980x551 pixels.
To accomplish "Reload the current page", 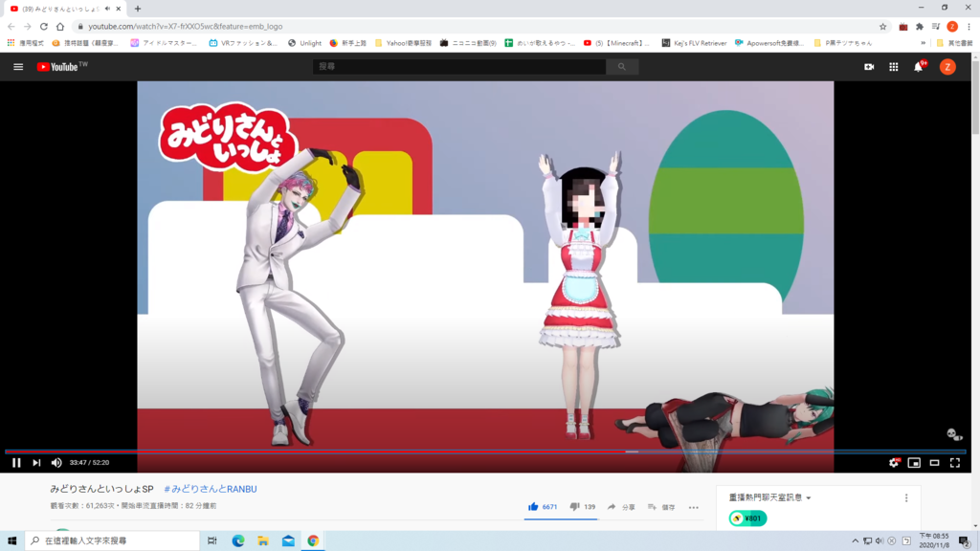I will tap(44, 26).
